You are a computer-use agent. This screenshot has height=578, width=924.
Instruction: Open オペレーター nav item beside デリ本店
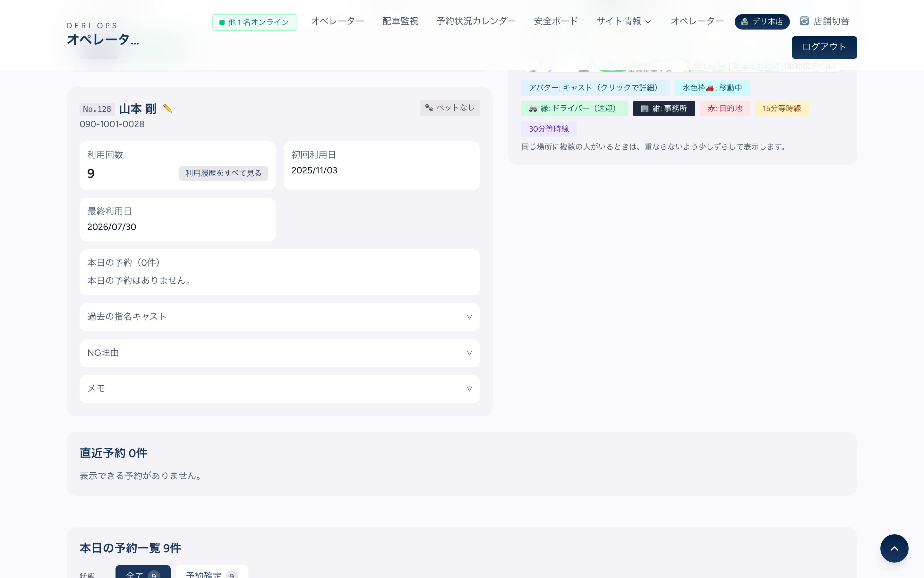pyautogui.click(x=697, y=22)
